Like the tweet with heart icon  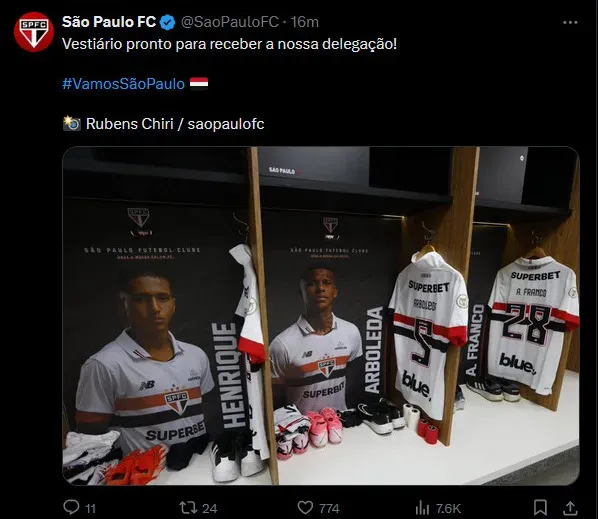[305, 508]
